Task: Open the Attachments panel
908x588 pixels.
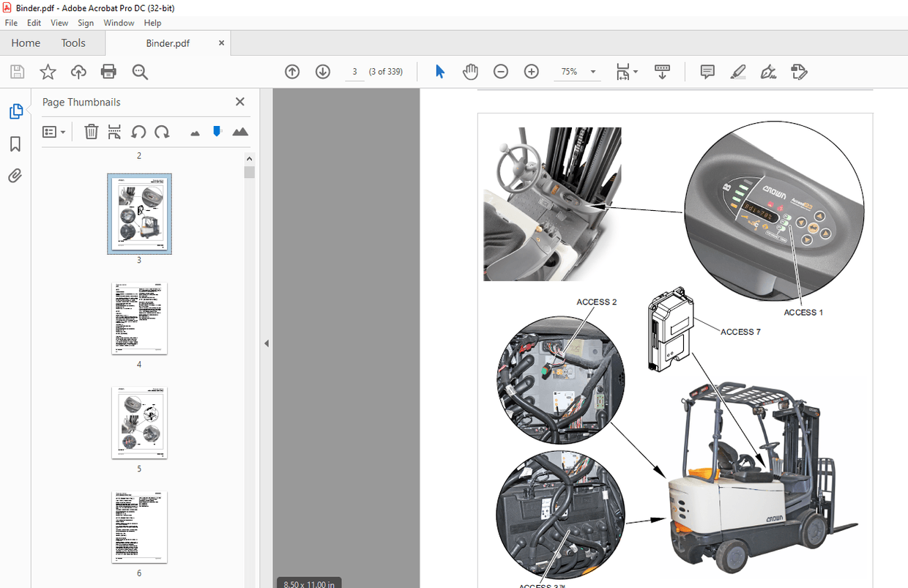Action: 15,175
